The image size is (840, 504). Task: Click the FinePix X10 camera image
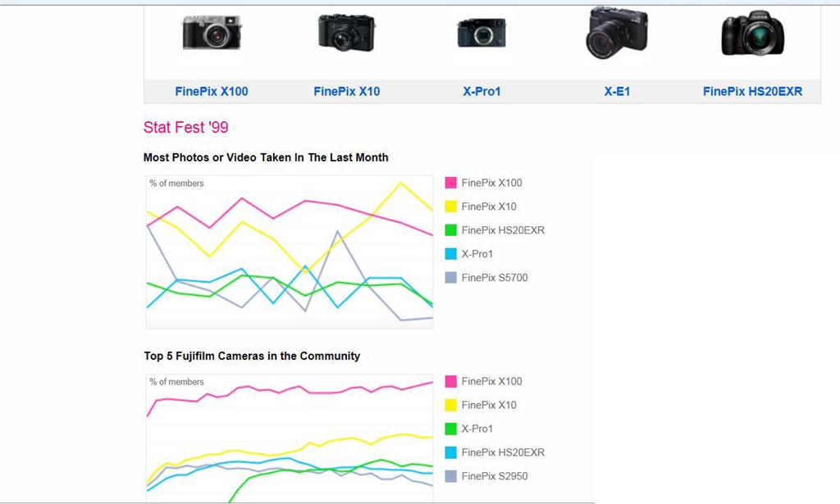point(346,33)
